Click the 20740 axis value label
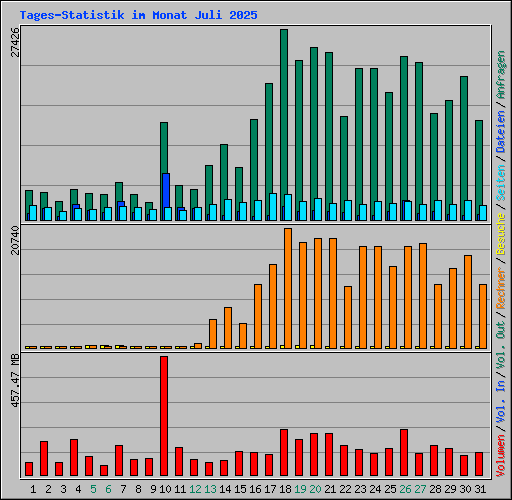Screen dimensions: 512x500 [x=15, y=240]
